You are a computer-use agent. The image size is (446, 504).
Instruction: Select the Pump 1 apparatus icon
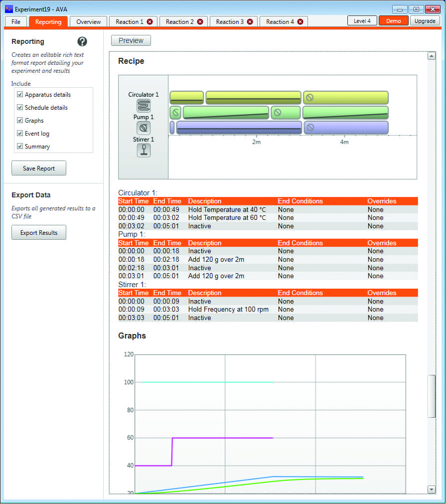click(x=144, y=128)
